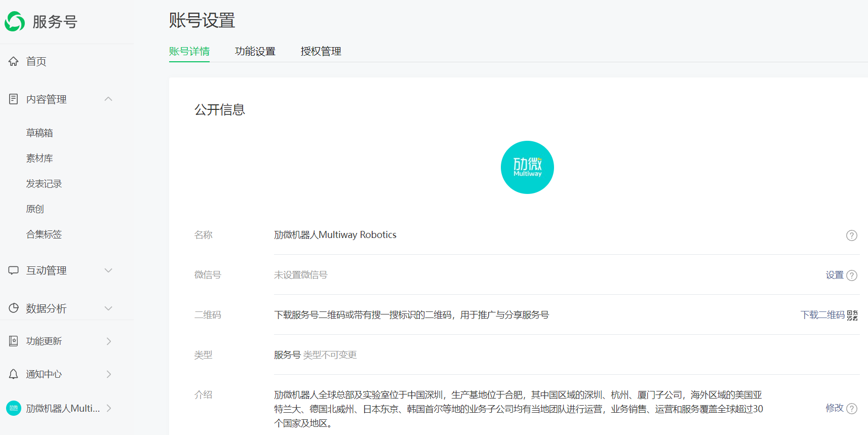This screenshot has height=435, width=868.
Task: Click the 互动管理 menu label
Action: point(47,270)
